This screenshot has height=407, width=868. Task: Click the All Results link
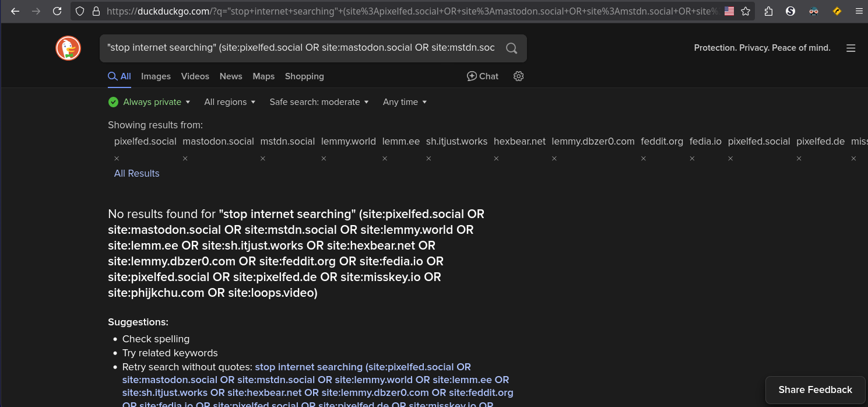coord(136,173)
